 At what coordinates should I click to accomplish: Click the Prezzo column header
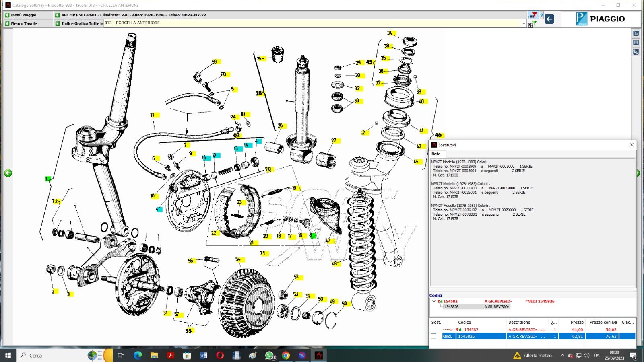click(x=576, y=322)
